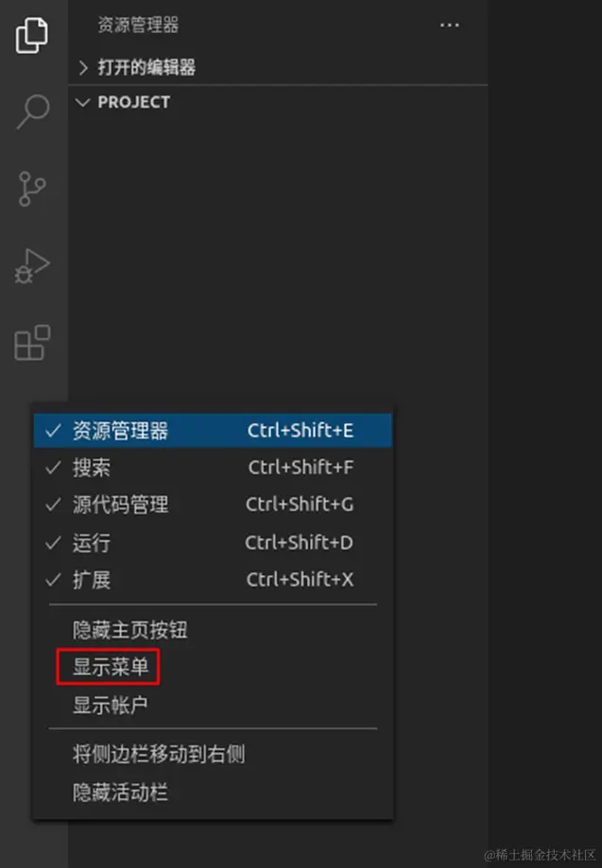Open the Extensions blocks icon
The width and height of the screenshot is (602, 868).
point(32,343)
